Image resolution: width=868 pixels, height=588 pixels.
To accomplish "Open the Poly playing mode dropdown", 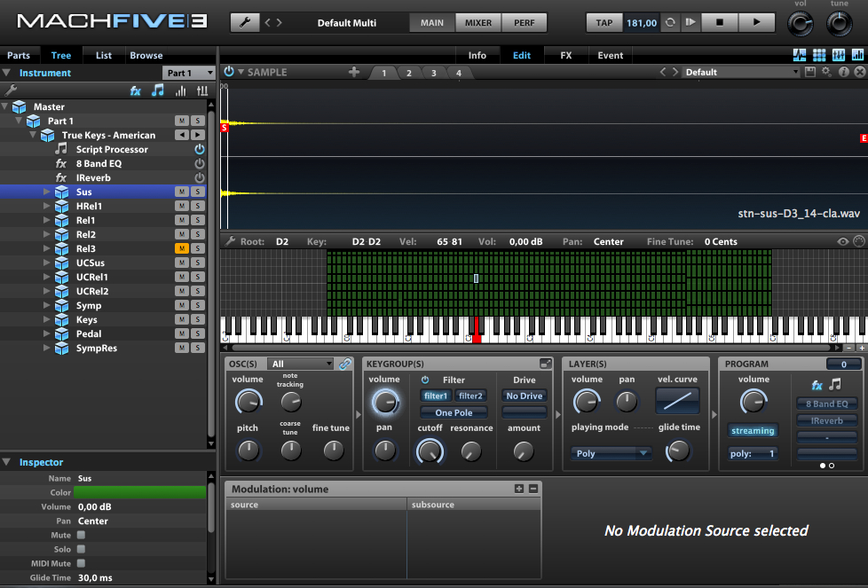I will point(610,453).
